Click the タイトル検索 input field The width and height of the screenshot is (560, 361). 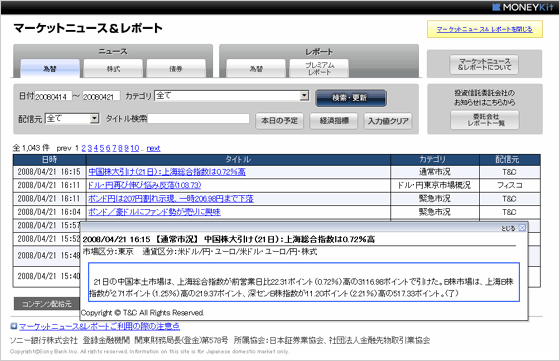(x=199, y=119)
